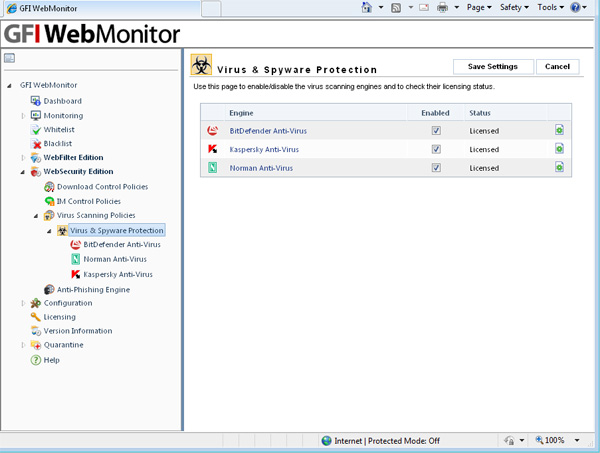This screenshot has width=600, height=453.
Task: Click the Whitelist checkmark icon
Action: click(x=36, y=129)
